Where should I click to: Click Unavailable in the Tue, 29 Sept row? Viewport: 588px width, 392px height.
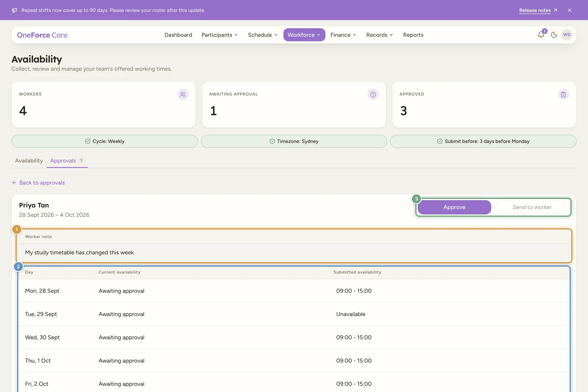[351, 314]
